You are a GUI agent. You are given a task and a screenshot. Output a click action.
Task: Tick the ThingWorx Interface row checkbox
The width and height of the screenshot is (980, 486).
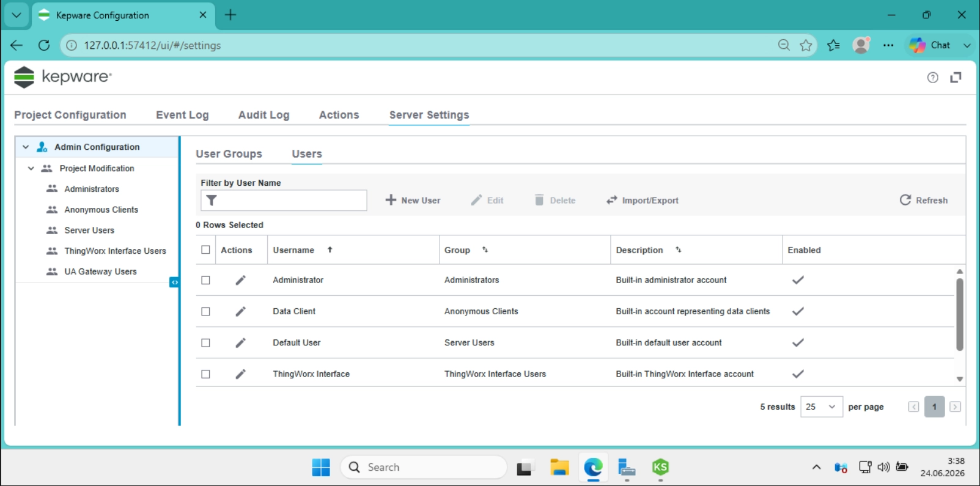[206, 374]
